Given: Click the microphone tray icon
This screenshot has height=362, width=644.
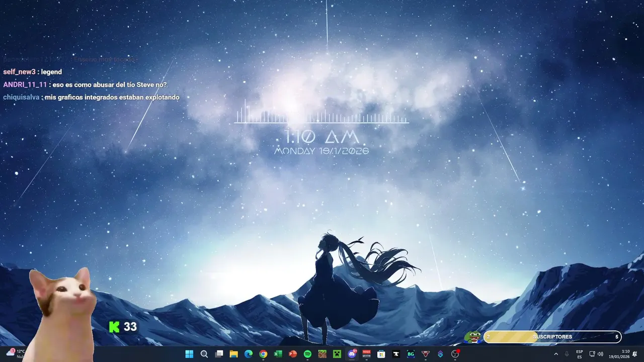Looking at the screenshot, I should point(567,354).
